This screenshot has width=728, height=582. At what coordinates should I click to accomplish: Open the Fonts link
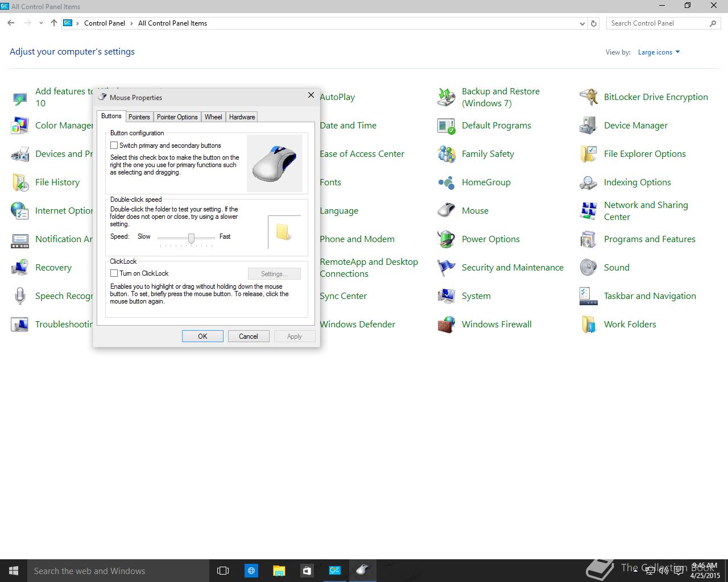pos(330,182)
